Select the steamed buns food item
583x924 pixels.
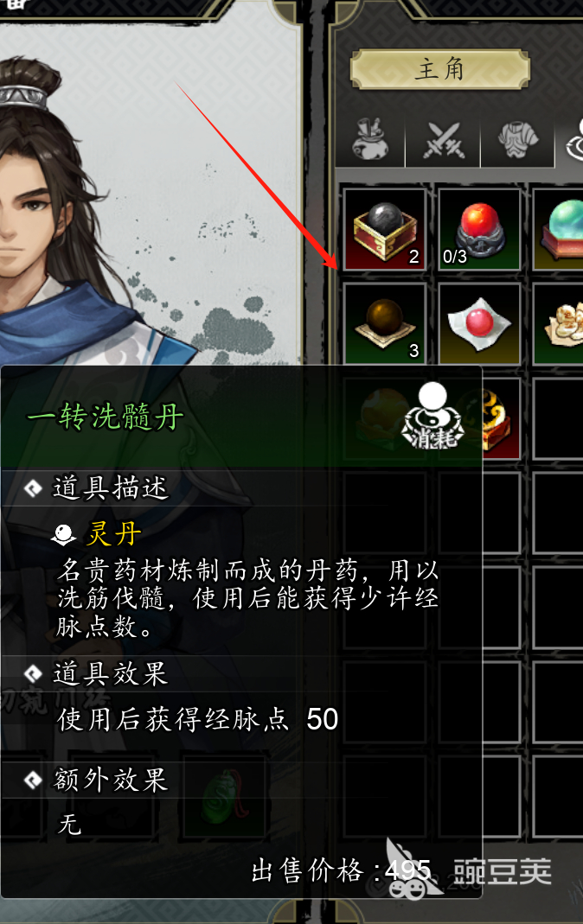(558, 324)
